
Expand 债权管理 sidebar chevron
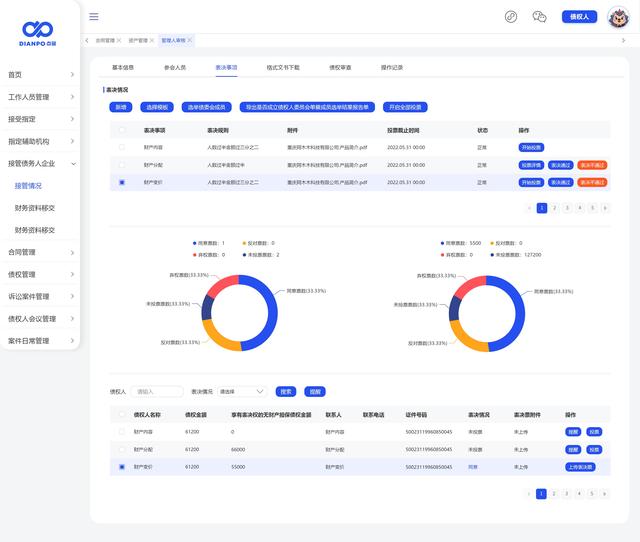pyautogui.click(x=72, y=274)
